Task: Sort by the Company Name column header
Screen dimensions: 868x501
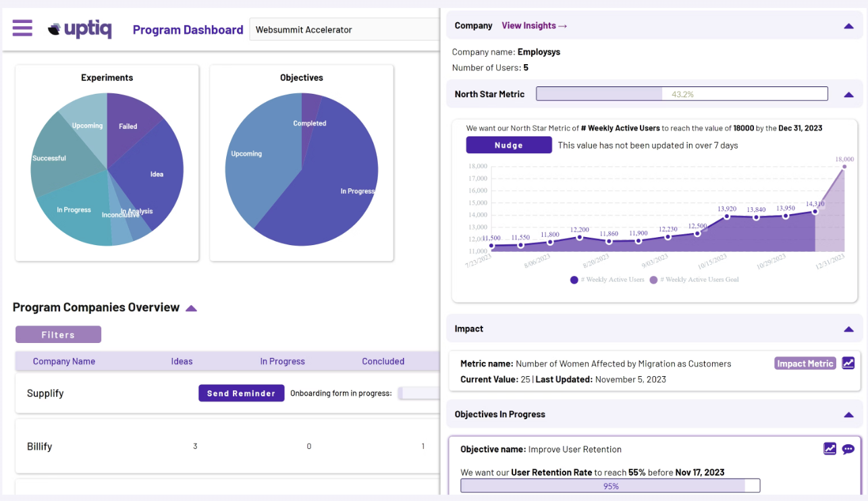Action: coord(64,361)
